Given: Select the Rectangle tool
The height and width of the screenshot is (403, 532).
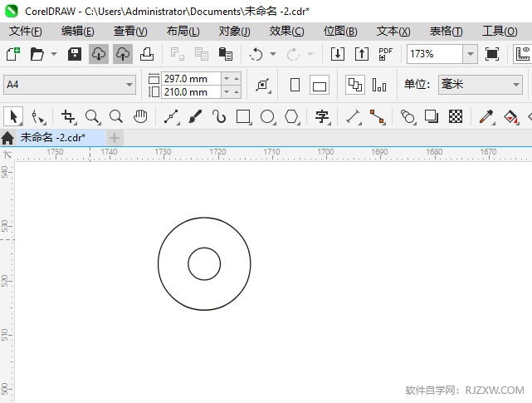Looking at the screenshot, I should (x=244, y=117).
